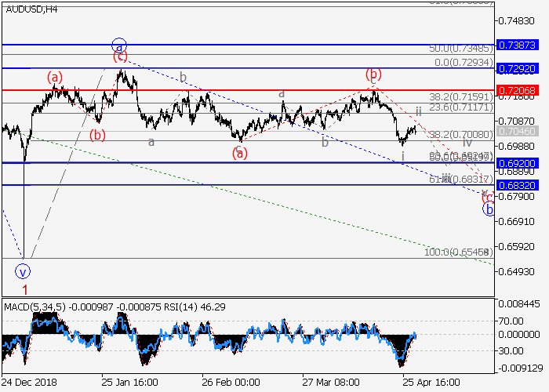Image resolution: width=549 pixels, height=392 pixels.
Task: Click the blue circled 'v' wave marker
Action: click(24, 272)
